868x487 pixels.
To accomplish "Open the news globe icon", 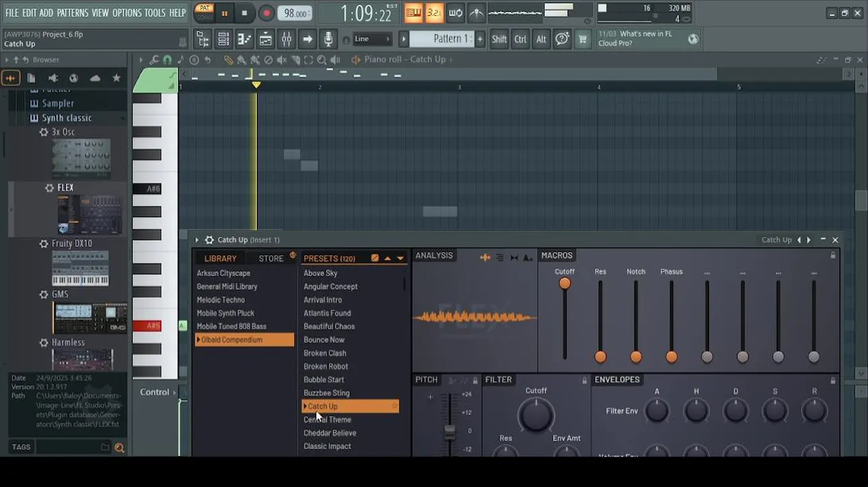I will 693,39.
